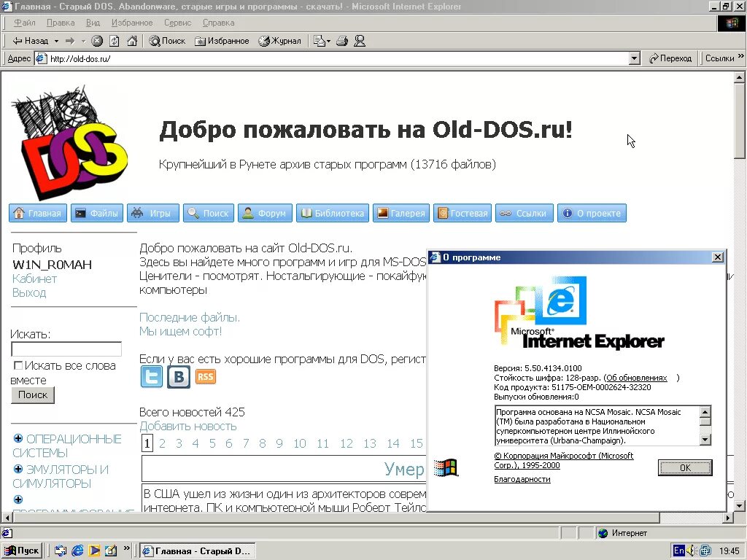Click the address field with http://old-dos.ru/
This screenshot has height=560, width=747.
pos(338,58)
